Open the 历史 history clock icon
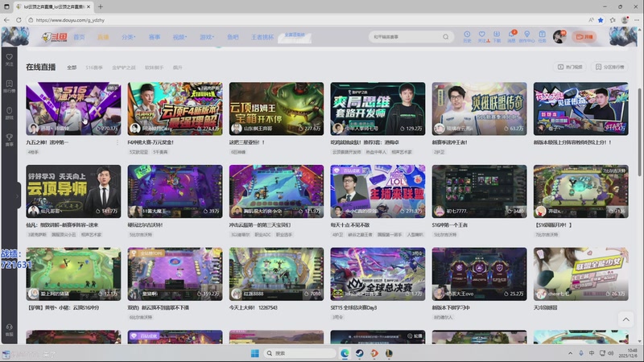This screenshot has height=362, width=644. point(467,36)
